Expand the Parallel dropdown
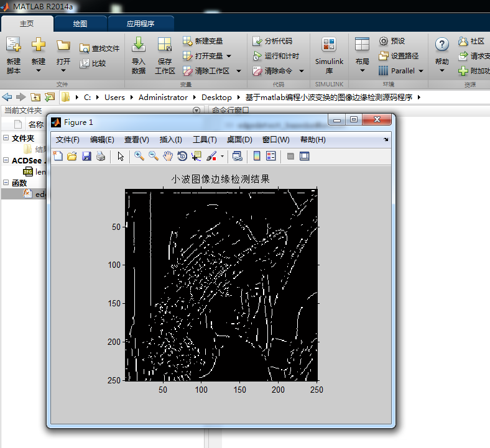This screenshot has width=490, height=448. [421, 71]
